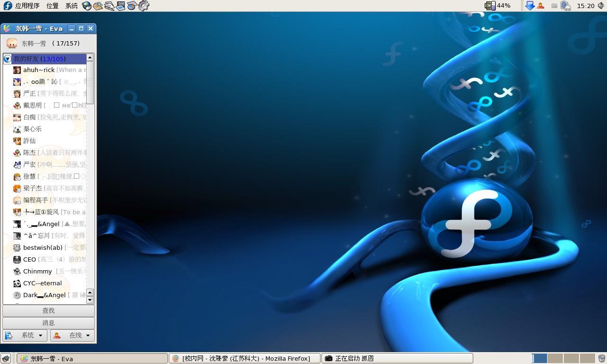Open the 系统 menu in top panel
Viewport: 607px width, 364px height.
[x=72, y=6]
